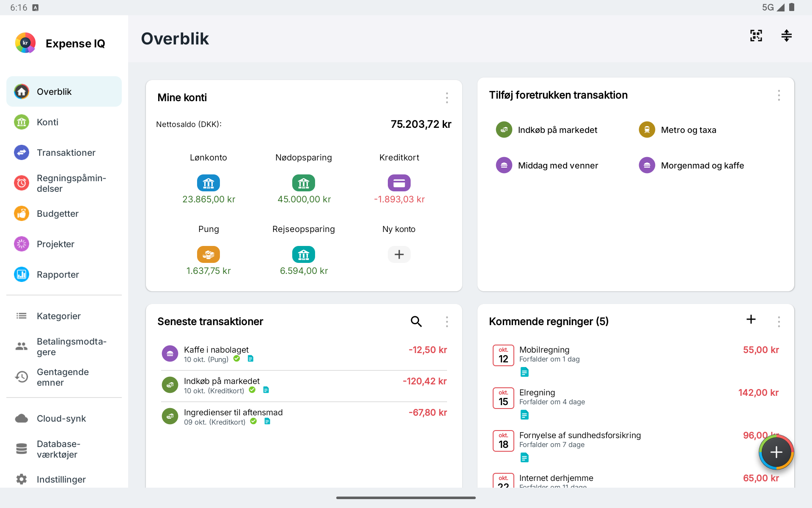Add a new bill with the plus icon
Image resolution: width=812 pixels, height=508 pixels.
pyautogui.click(x=751, y=320)
